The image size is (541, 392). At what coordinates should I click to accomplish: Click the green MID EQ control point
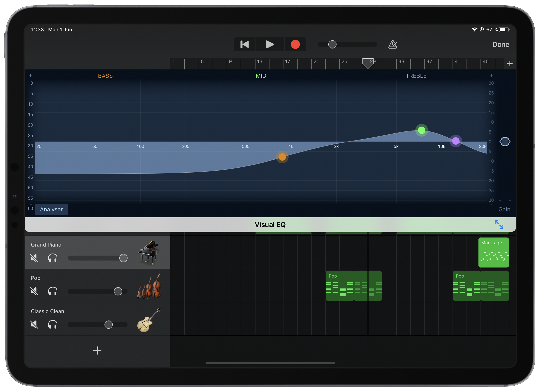(x=421, y=130)
